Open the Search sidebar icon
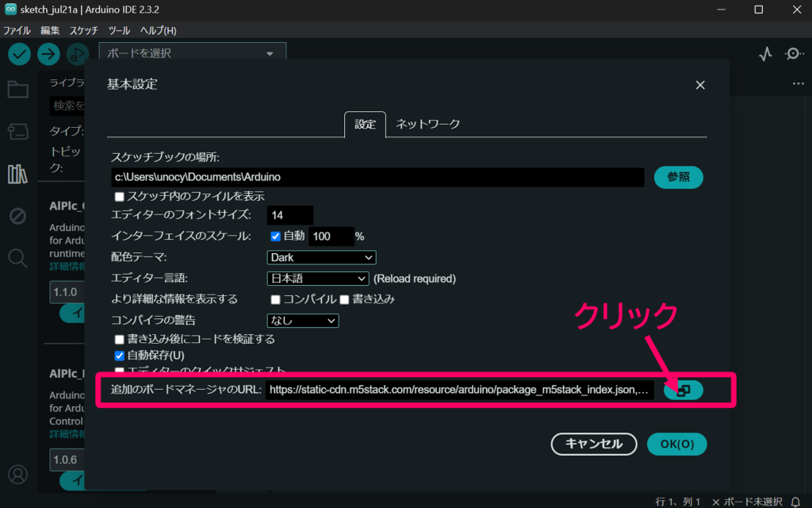Image resolution: width=812 pixels, height=508 pixels. coord(17,258)
